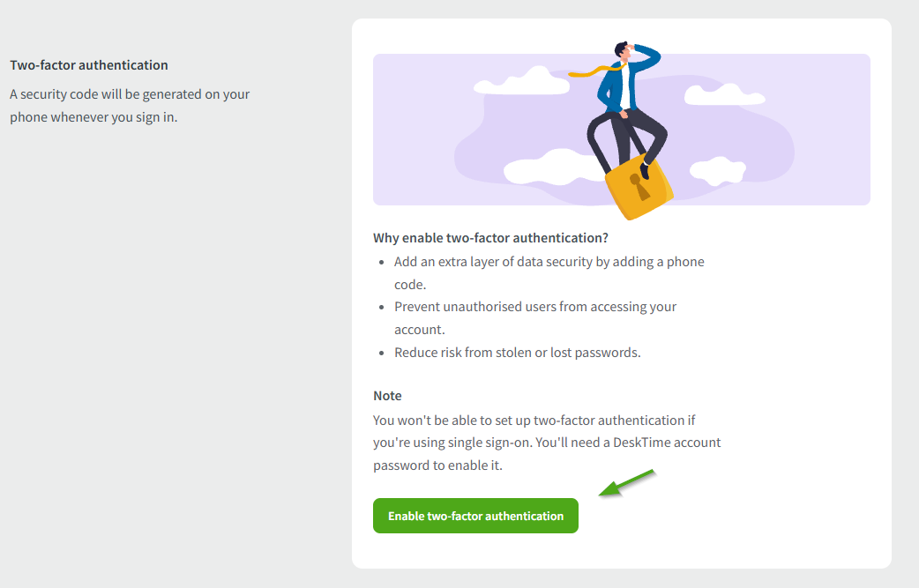Click the "Prevent unauthorised users" bullet point
This screenshot has width=919, height=588.
pyautogui.click(x=535, y=307)
